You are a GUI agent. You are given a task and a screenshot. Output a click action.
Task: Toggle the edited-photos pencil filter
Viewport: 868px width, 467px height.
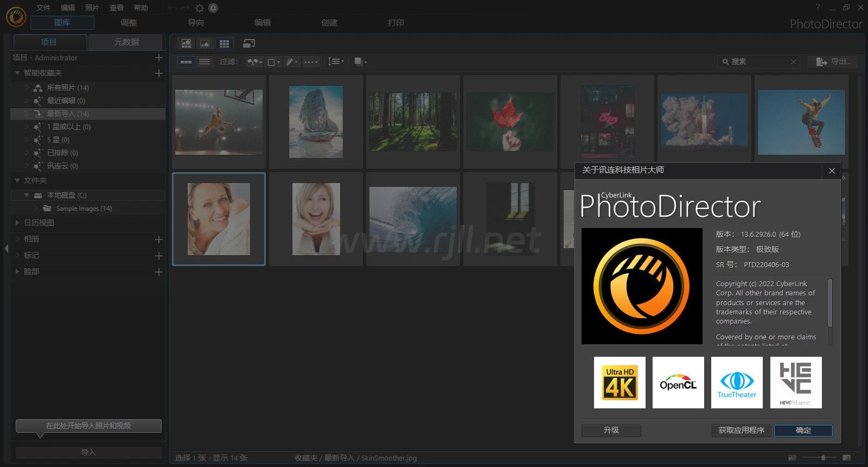coord(291,62)
